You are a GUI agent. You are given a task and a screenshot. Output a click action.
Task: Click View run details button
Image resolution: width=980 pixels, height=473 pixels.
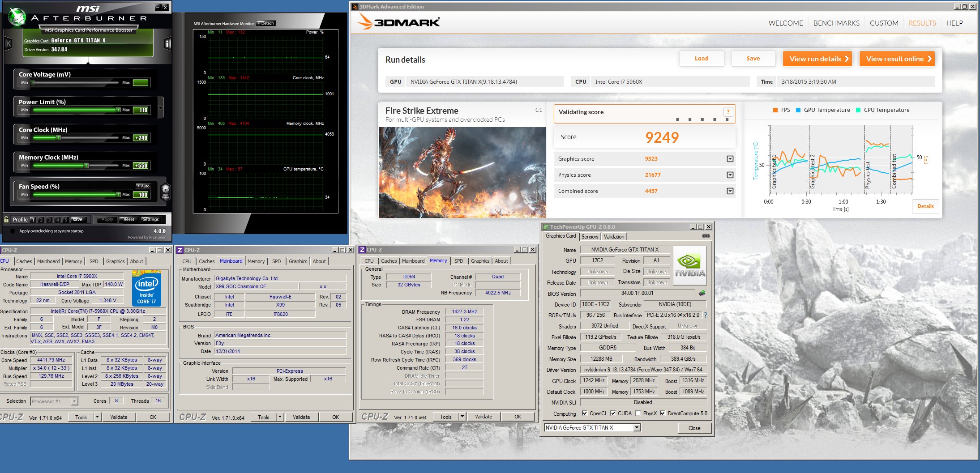(x=817, y=59)
